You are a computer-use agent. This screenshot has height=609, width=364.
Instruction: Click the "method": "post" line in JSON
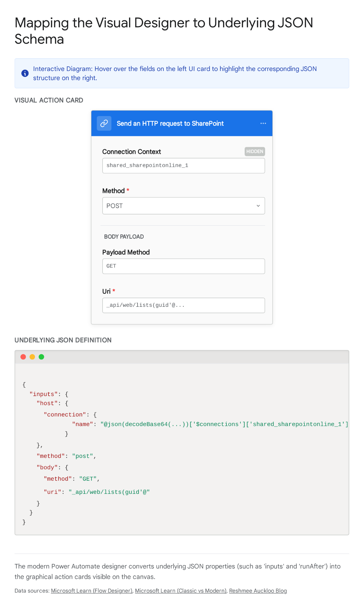coord(66,456)
